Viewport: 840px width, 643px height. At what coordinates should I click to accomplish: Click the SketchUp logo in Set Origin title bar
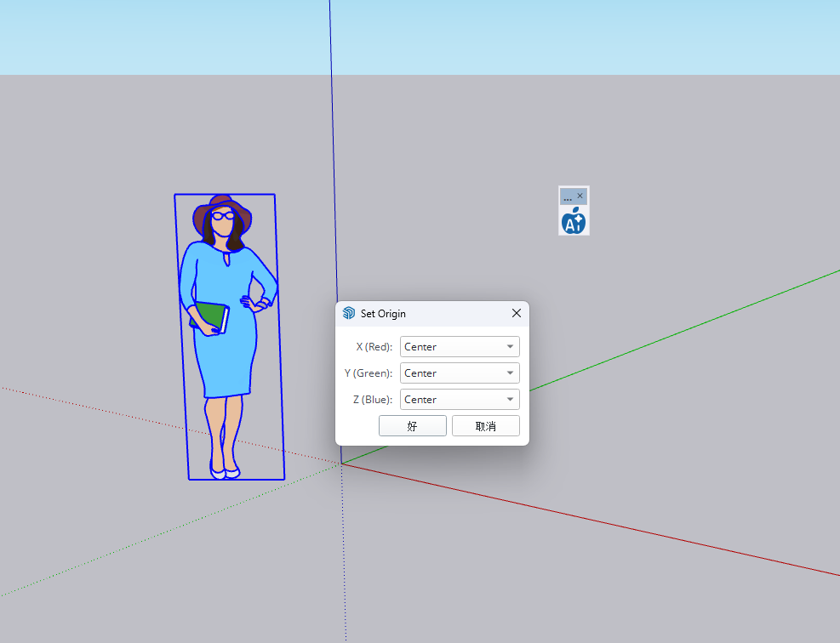(x=349, y=313)
